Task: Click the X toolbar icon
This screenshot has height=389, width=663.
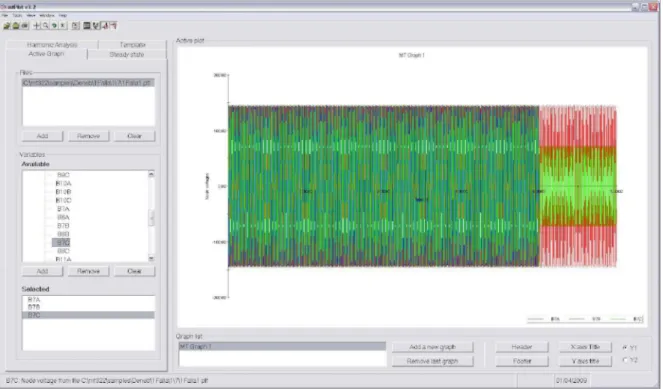Action: [63, 26]
